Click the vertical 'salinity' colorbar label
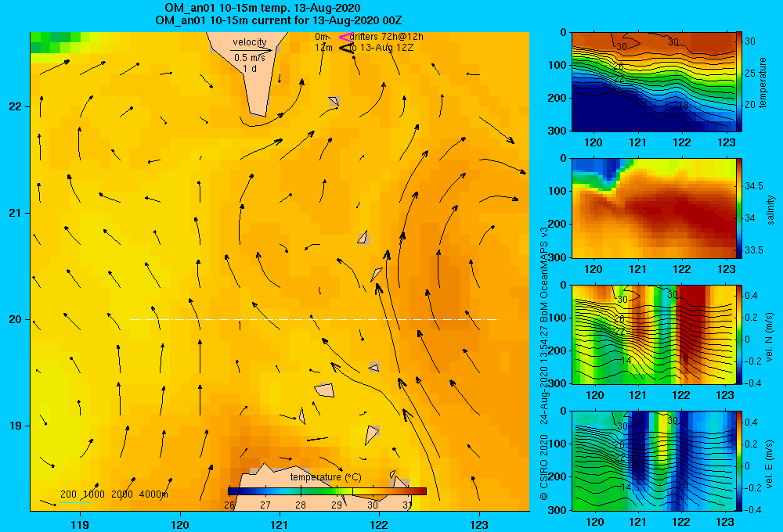The image size is (783, 532). coord(770,210)
